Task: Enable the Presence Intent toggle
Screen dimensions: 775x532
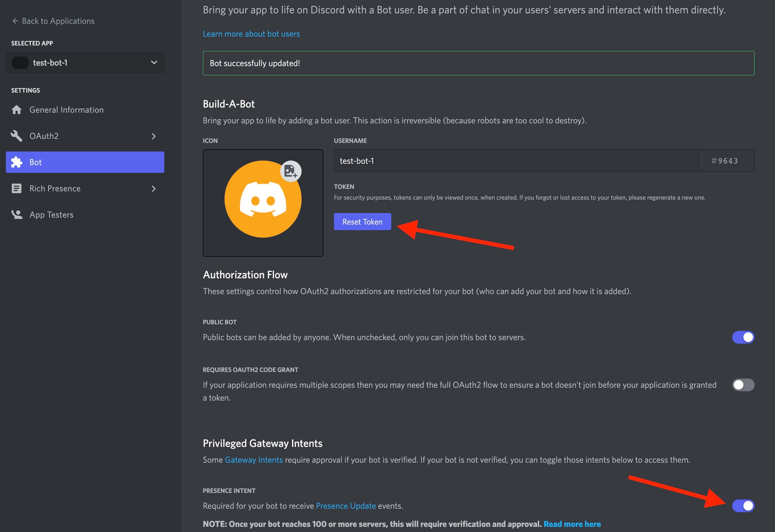Action: (743, 506)
